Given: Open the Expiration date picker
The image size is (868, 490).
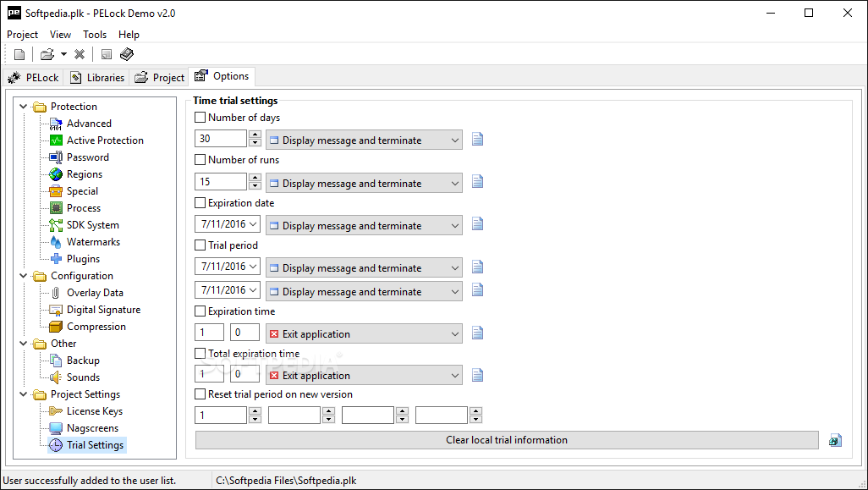Looking at the screenshot, I should (x=254, y=224).
